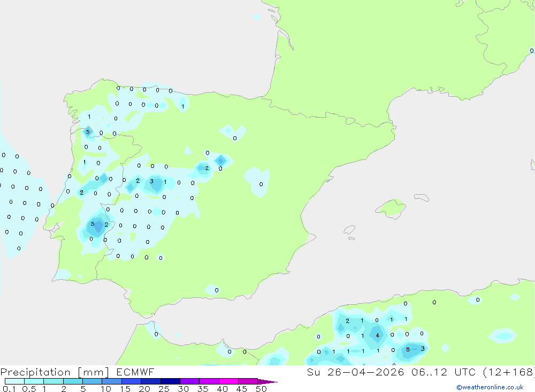The image size is (535, 392).
Task: Click the purple arrow at the legend end
Action: click(x=267, y=381)
